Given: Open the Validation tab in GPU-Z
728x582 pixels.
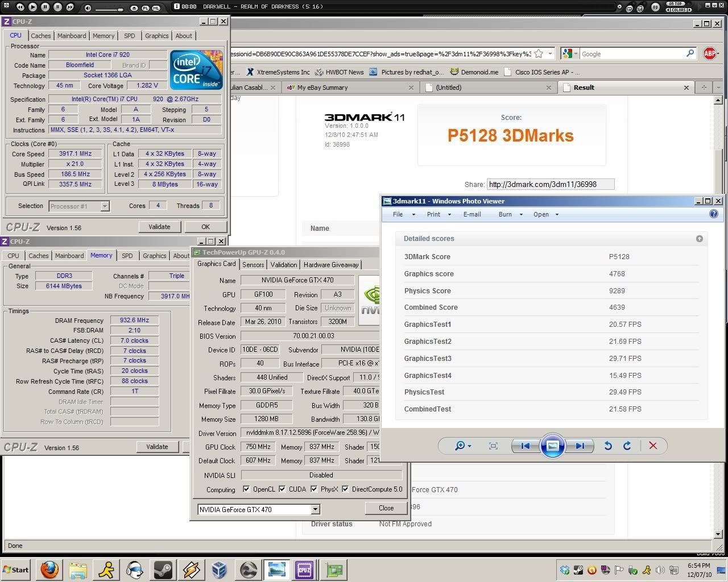Looking at the screenshot, I should pyautogui.click(x=283, y=265).
